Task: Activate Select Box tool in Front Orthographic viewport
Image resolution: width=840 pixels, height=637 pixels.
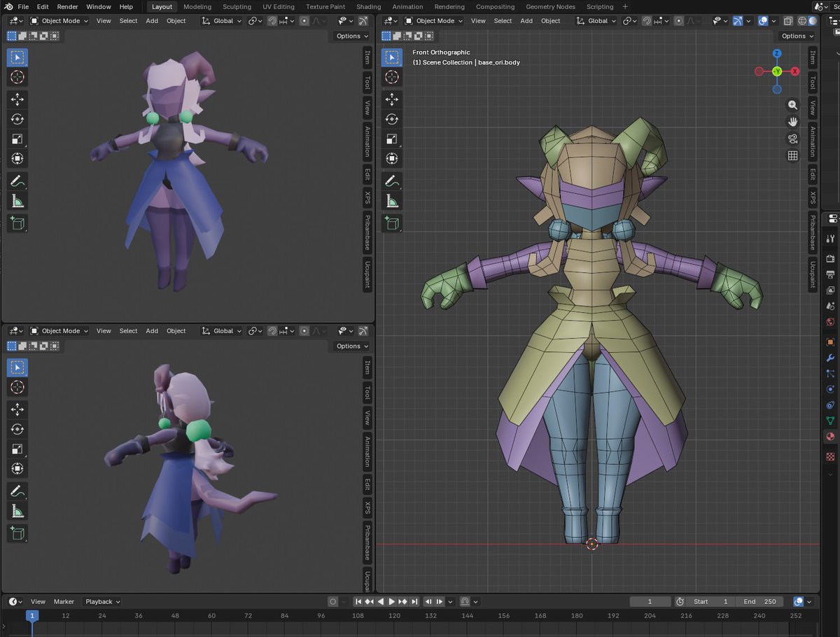Action: pos(392,57)
